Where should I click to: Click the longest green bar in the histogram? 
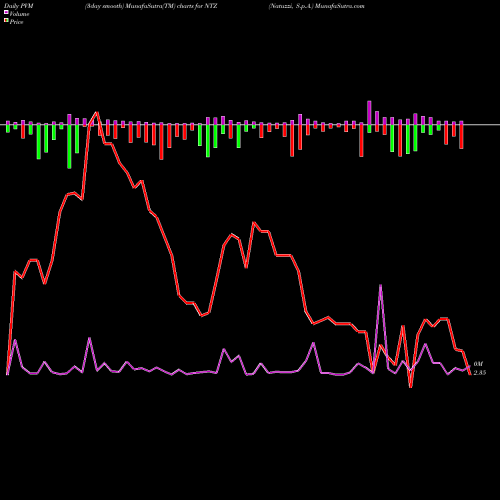point(69,146)
